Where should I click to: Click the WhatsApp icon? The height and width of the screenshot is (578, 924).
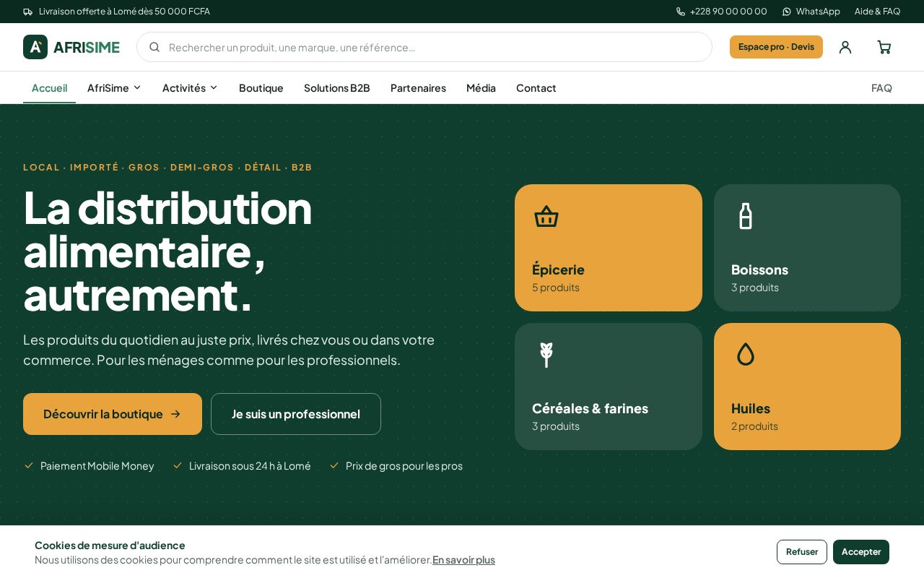tap(787, 12)
